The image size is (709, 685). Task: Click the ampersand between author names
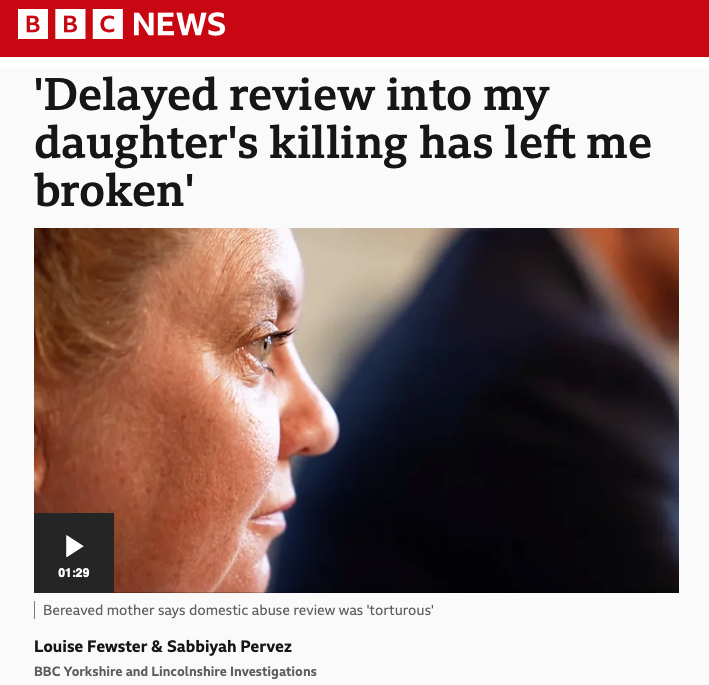coord(157,647)
